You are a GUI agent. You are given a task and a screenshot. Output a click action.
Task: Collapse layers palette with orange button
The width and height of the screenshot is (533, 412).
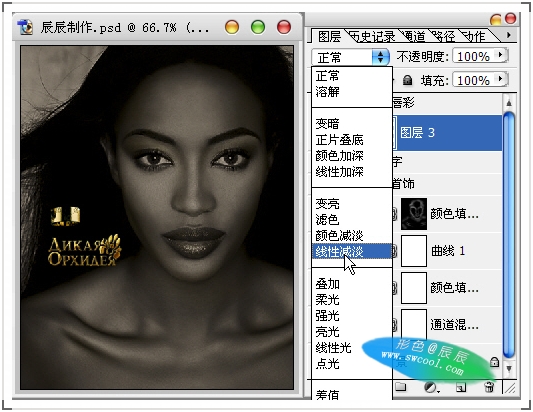[x=496, y=19]
